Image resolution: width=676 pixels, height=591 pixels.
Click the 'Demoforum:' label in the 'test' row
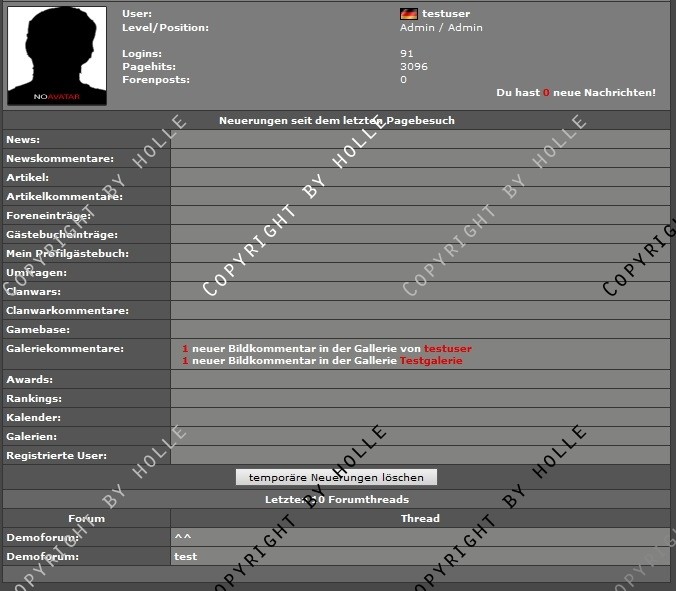click(x=43, y=557)
